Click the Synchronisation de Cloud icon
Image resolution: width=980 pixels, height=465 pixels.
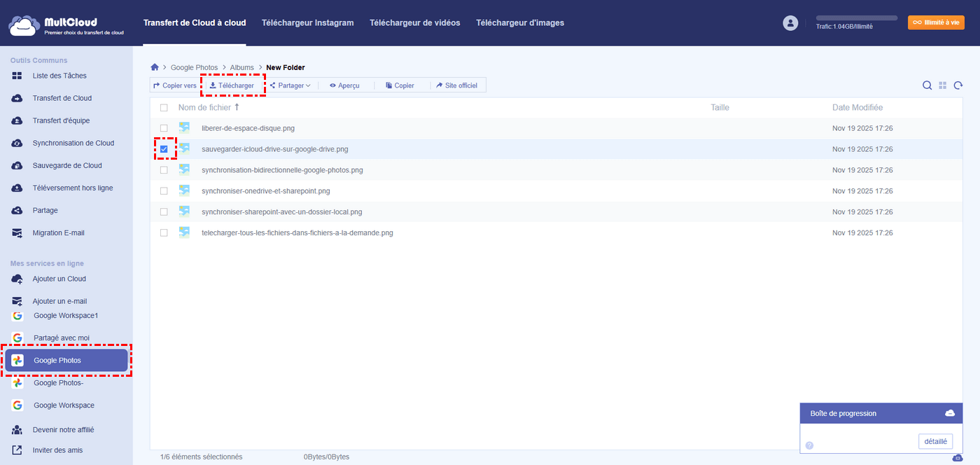pyautogui.click(x=17, y=143)
